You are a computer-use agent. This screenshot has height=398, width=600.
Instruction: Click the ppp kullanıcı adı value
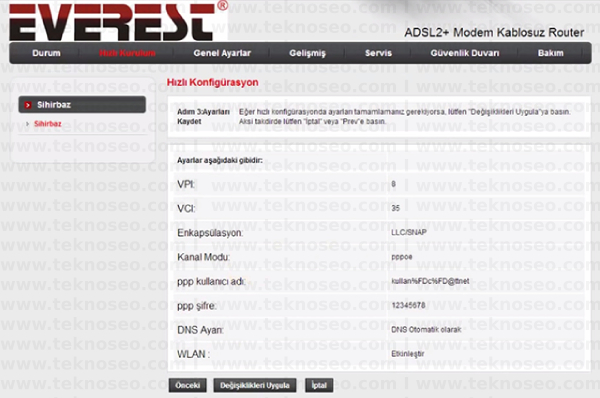[x=430, y=281]
